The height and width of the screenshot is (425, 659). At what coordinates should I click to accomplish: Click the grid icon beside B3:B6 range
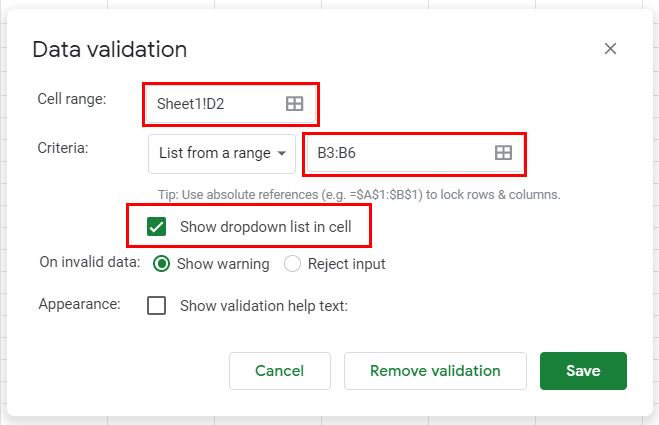click(x=504, y=153)
